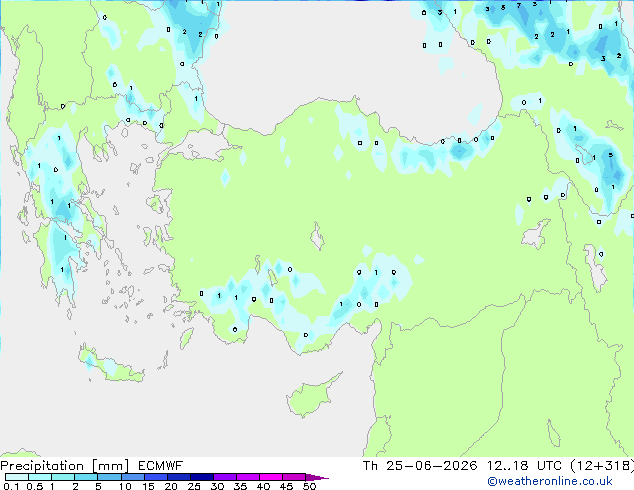Select the 0.5–1 mm legend color swatch
Image resolution: width=634 pixels, height=490 pixels.
(x=40, y=477)
